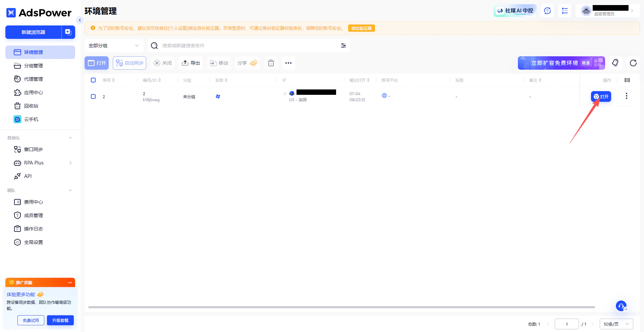
Task: Open 环境管理 in the sidebar
Action: click(x=40, y=52)
